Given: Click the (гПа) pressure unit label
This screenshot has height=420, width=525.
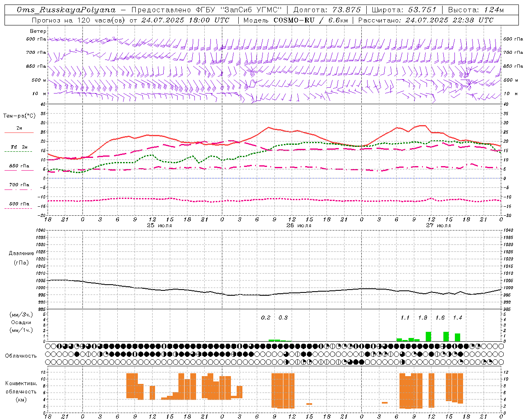Looking at the screenshot, I should (21, 263).
